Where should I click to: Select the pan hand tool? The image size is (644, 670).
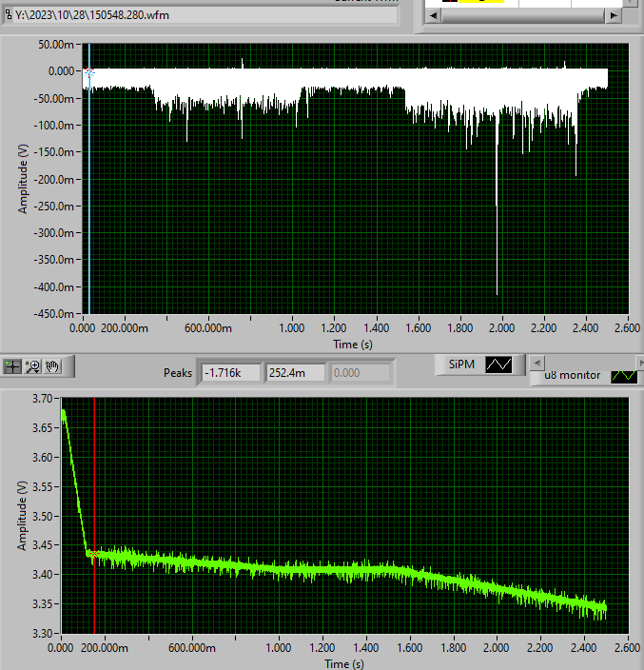[53, 366]
